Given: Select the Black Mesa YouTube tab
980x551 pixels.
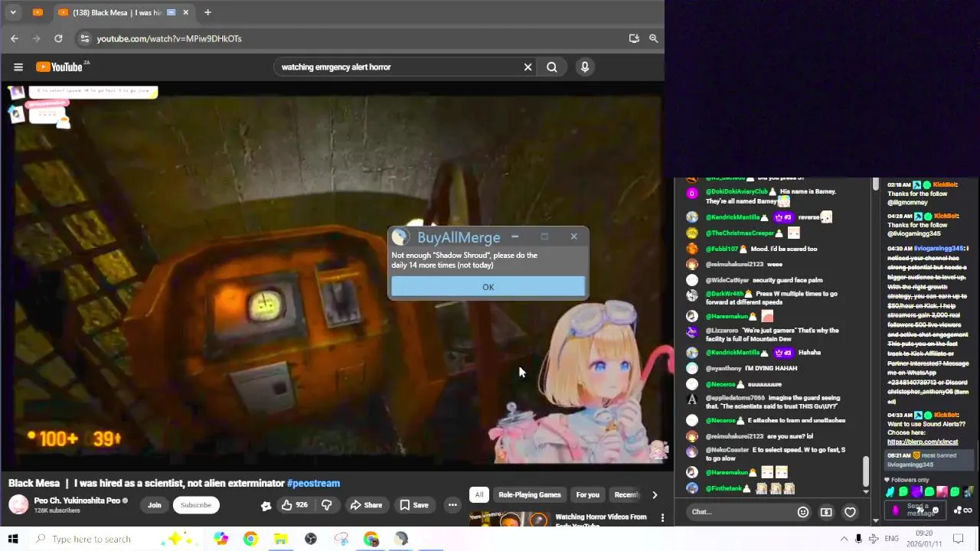Looking at the screenshot, I should pos(117,12).
